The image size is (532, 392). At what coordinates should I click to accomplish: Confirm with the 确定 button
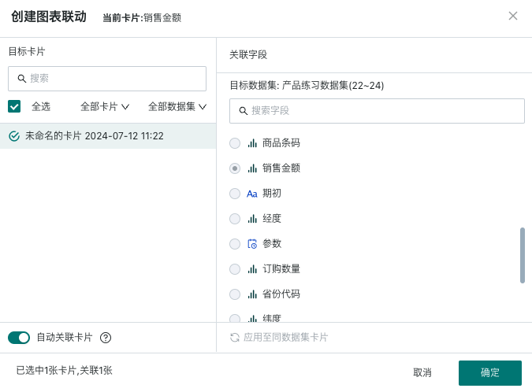(490, 372)
